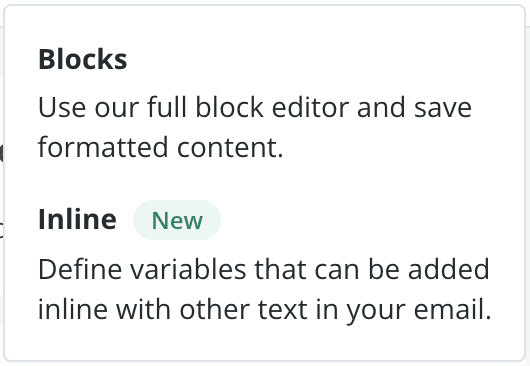Click the 'Define variables that can be added' line

pos(264,269)
